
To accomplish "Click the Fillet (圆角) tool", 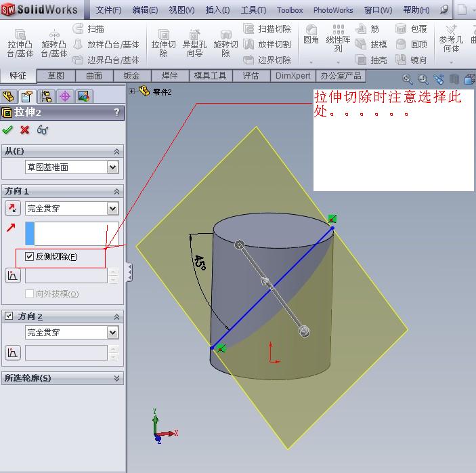I will pos(311,35).
